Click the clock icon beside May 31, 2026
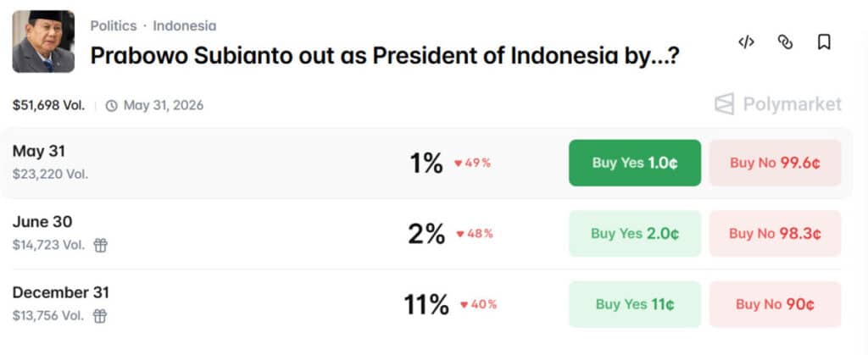This screenshot has height=355, width=868. (111, 106)
